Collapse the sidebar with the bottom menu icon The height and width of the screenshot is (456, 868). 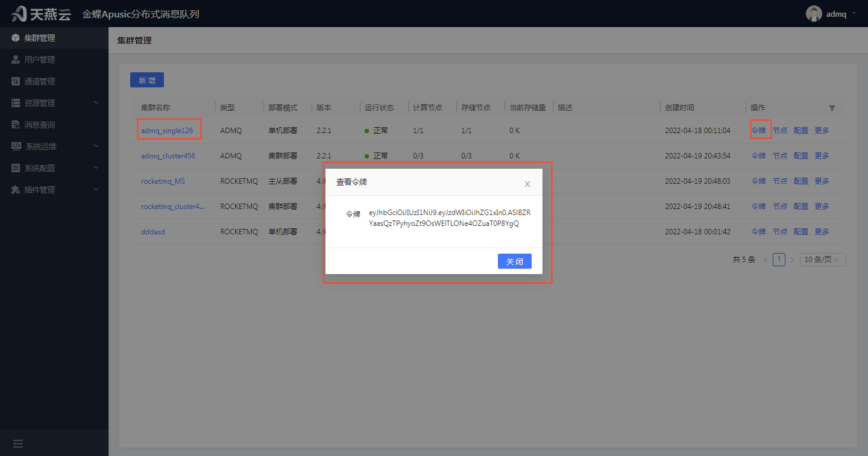coord(18,444)
